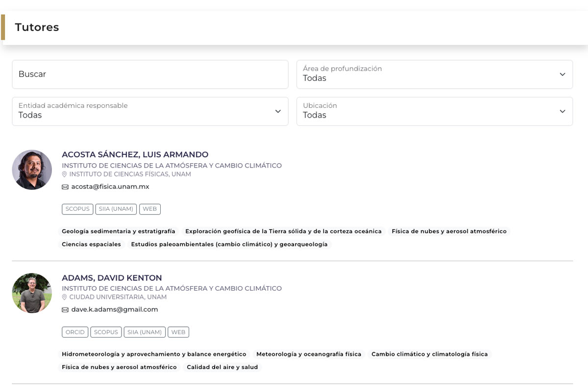Click the Buscar search field
The width and height of the screenshot is (588, 392).
(150, 74)
